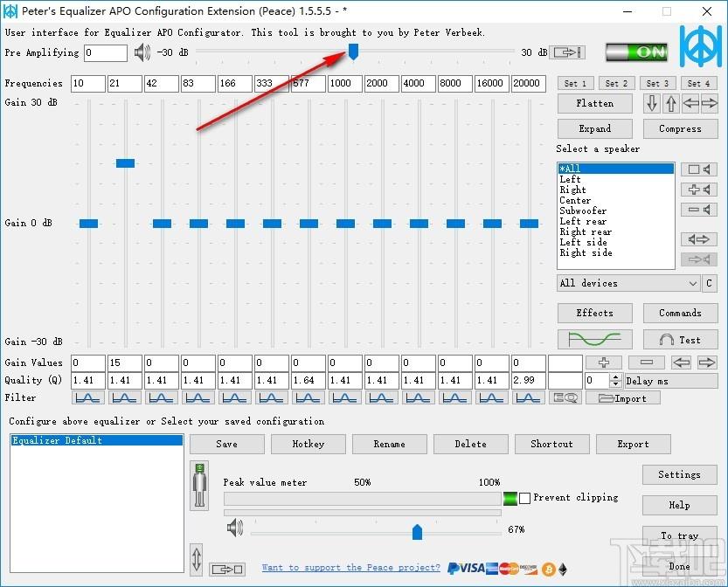This screenshot has width=728, height=587.
Task: Click the remove speaker minus icon
Action: pos(699,210)
